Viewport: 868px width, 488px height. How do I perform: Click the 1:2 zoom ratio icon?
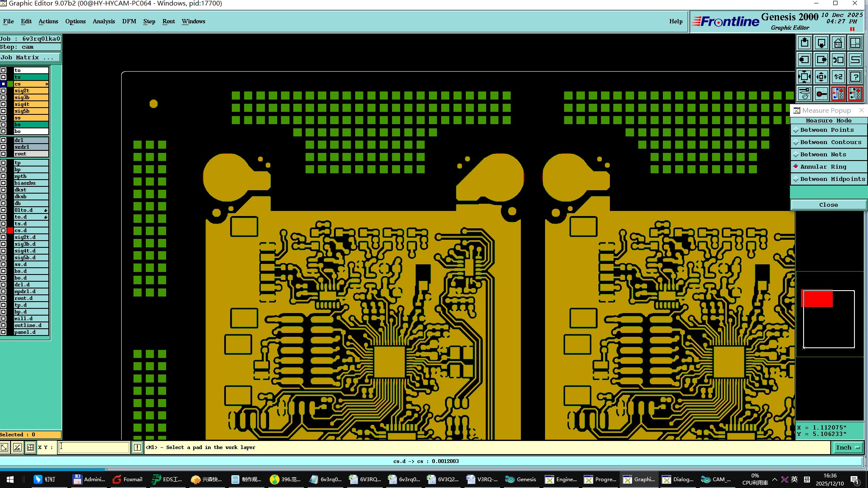click(838, 77)
